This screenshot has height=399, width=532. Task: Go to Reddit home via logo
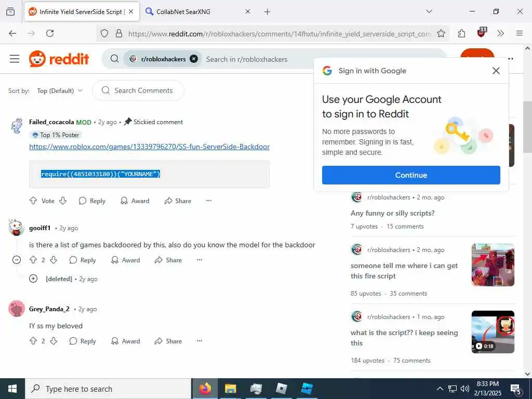click(x=59, y=59)
